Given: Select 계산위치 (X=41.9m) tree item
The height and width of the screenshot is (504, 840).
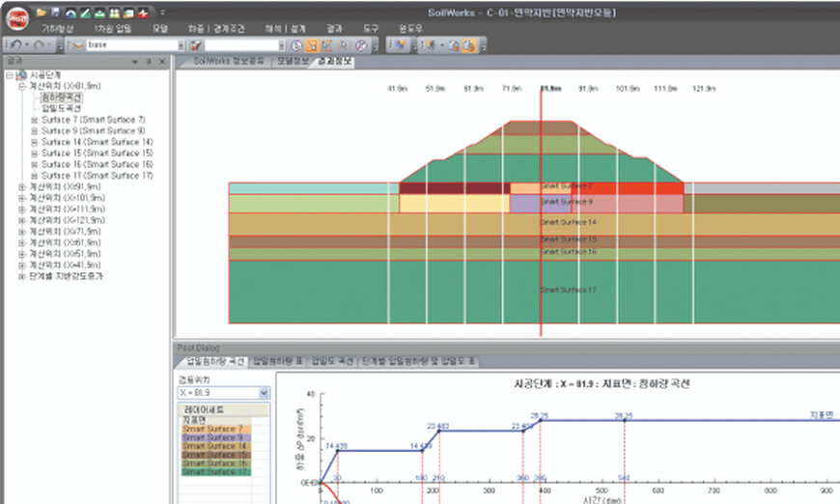Looking at the screenshot, I should pos(65,266).
